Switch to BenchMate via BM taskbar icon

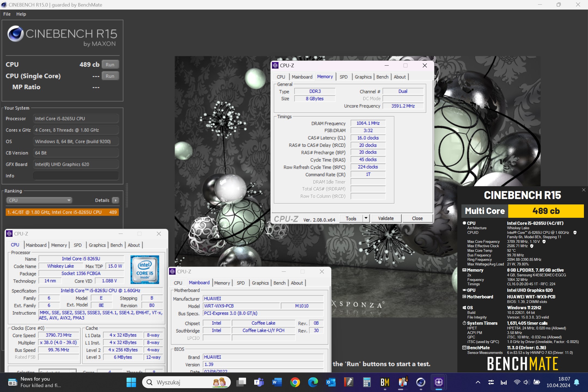[x=385, y=382]
